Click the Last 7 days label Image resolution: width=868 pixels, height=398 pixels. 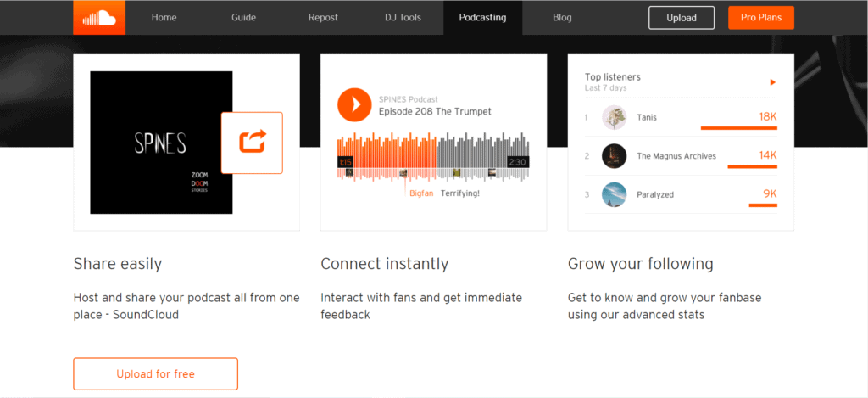click(605, 88)
